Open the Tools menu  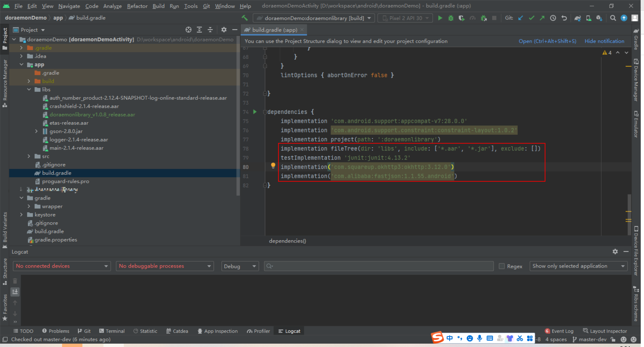(191, 6)
